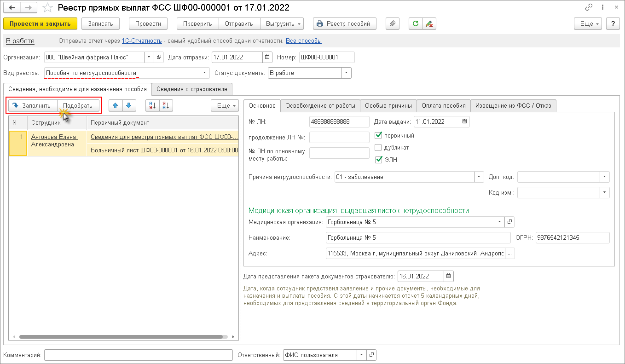
Task: Move the row up with blue up arrow
Action: click(116, 105)
